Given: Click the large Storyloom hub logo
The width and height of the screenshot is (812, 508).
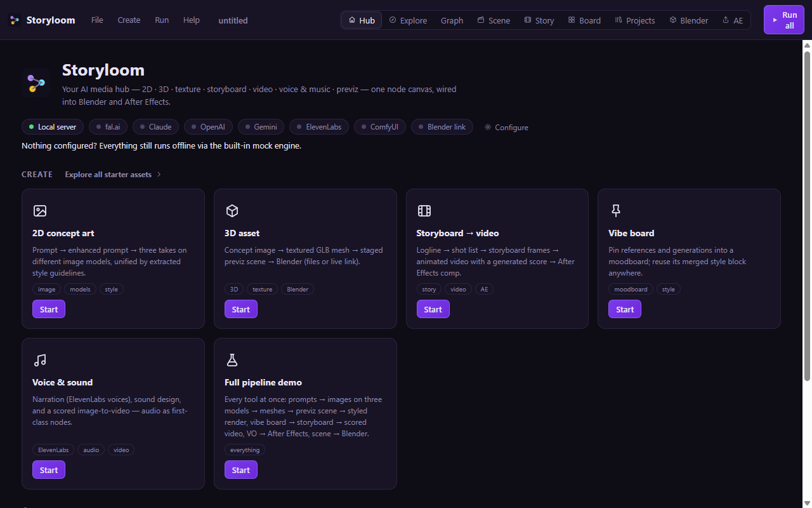Looking at the screenshot, I should click(x=36, y=83).
